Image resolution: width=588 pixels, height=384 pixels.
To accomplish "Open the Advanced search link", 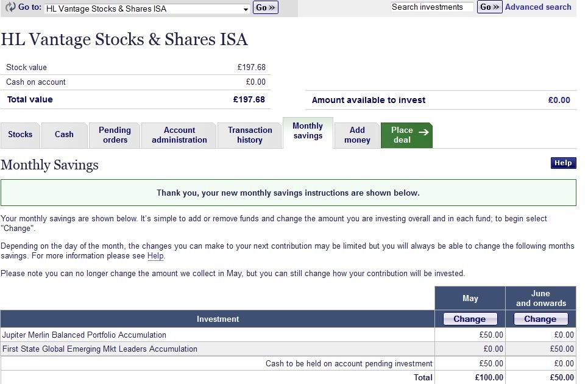I will point(538,7).
